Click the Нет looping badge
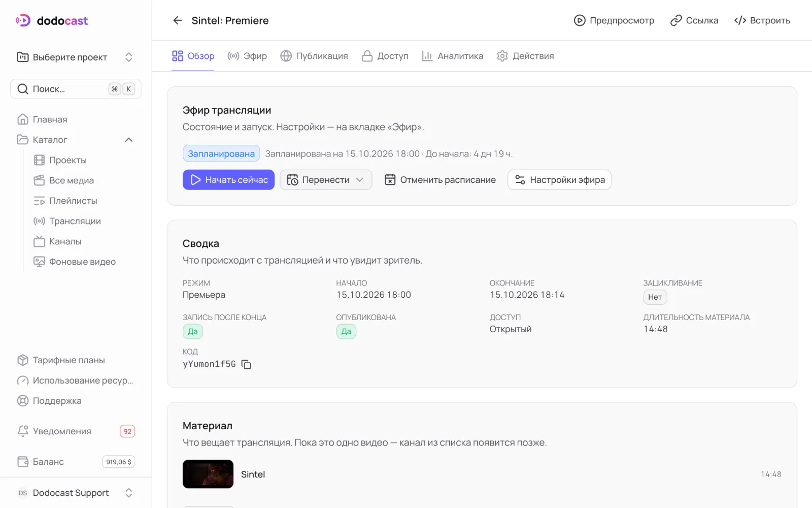The height and width of the screenshot is (508, 812). coord(655,297)
